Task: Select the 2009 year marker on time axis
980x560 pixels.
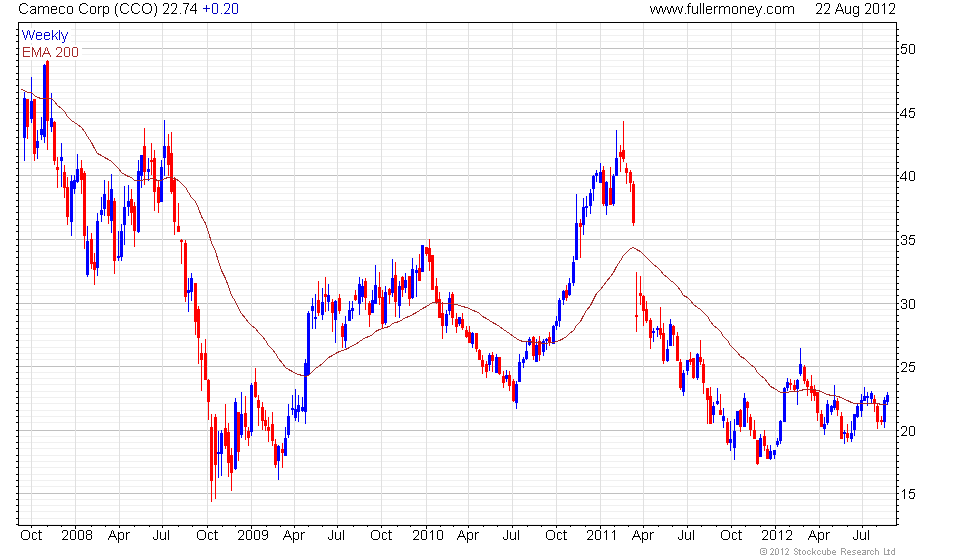Action: coord(253,535)
